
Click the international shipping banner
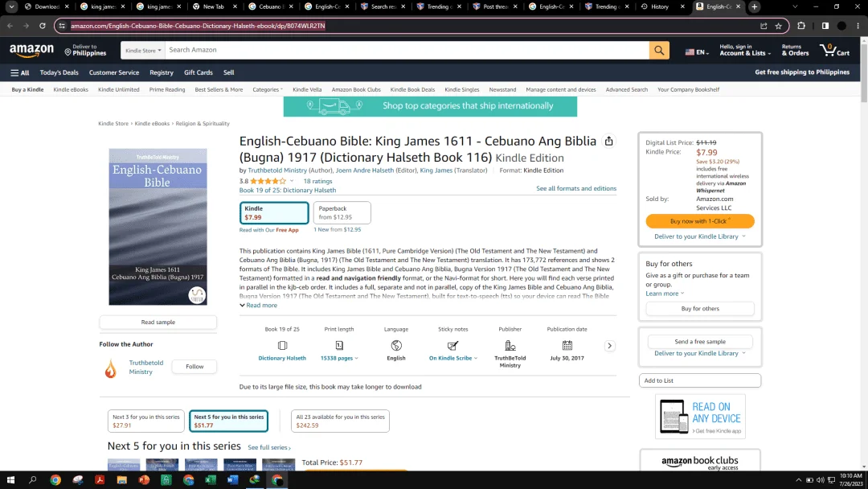tap(430, 106)
